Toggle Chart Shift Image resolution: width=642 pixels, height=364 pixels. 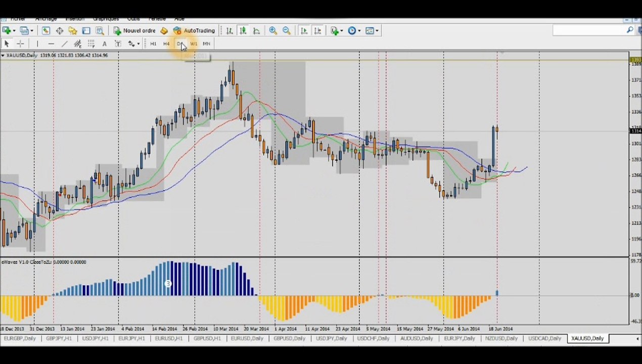pos(317,31)
